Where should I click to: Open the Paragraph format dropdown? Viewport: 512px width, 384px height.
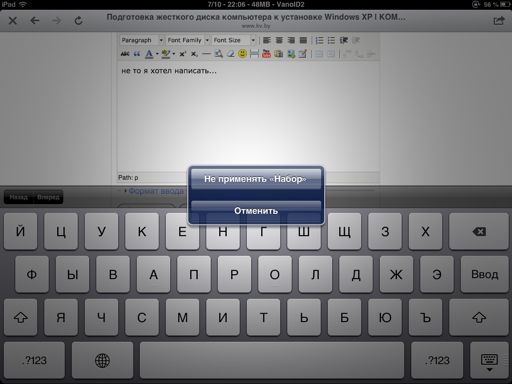tap(142, 40)
